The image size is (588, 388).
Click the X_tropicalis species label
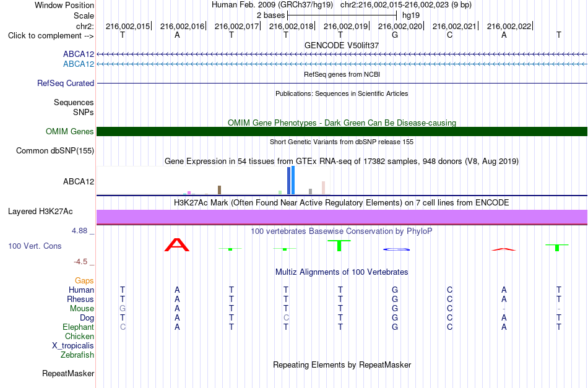(x=73, y=346)
